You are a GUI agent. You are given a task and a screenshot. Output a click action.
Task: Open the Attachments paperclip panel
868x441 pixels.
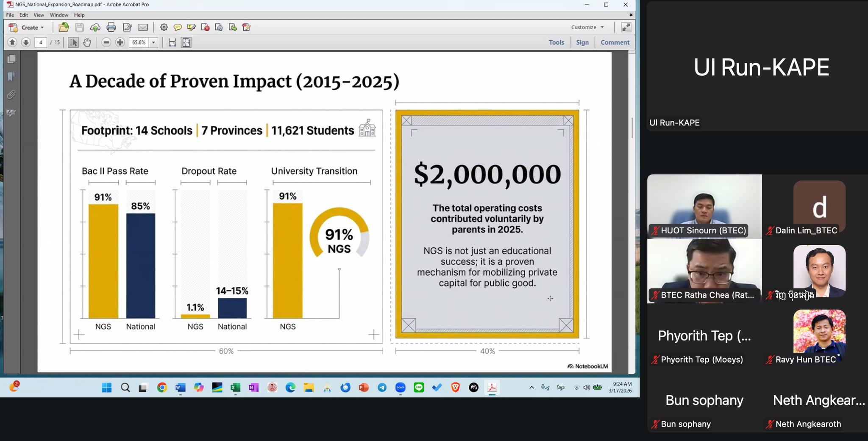tap(11, 94)
